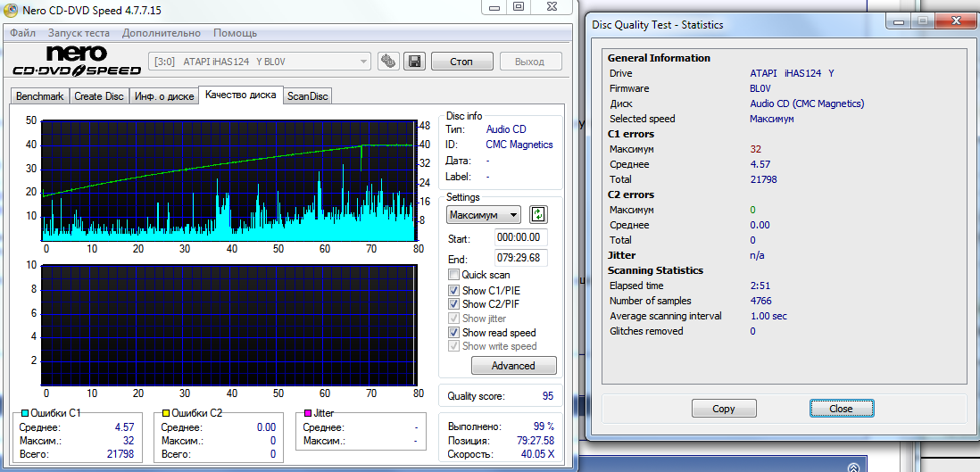Click the green refresh icon in Settings
The width and height of the screenshot is (980, 472).
[538, 215]
